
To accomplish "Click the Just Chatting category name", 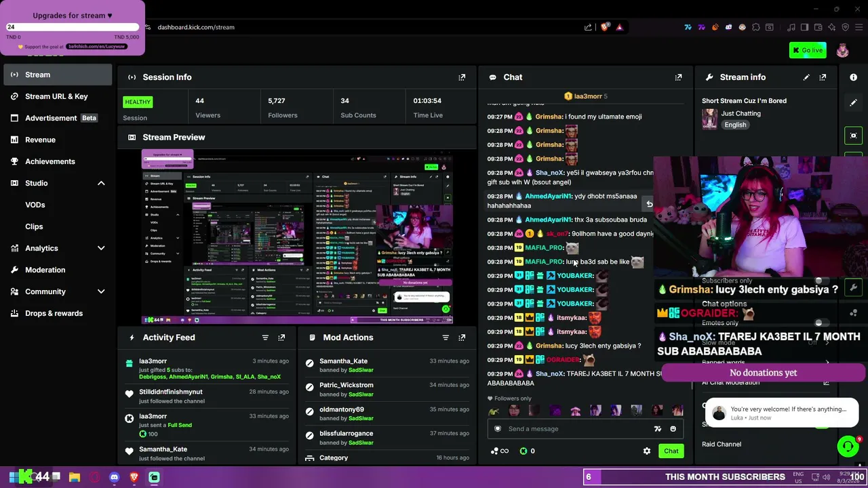I will (x=741, y=114).
